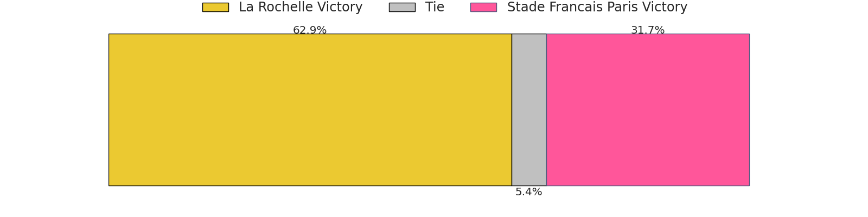Click the pink Stade Francais legend swatch
The width and height of the screenshot is (868, 217).
click(x=483, y=8)
